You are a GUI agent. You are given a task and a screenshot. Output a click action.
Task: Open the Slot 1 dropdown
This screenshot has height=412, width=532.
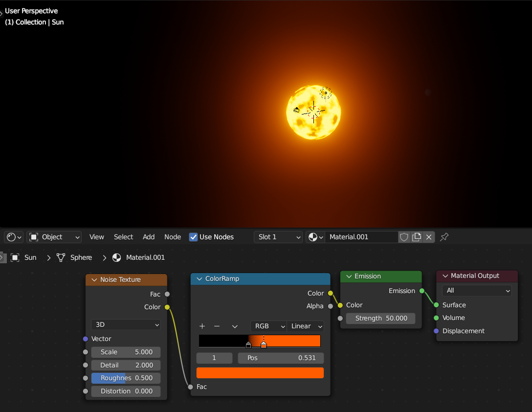pyautogui.click(x=278, y=237)
